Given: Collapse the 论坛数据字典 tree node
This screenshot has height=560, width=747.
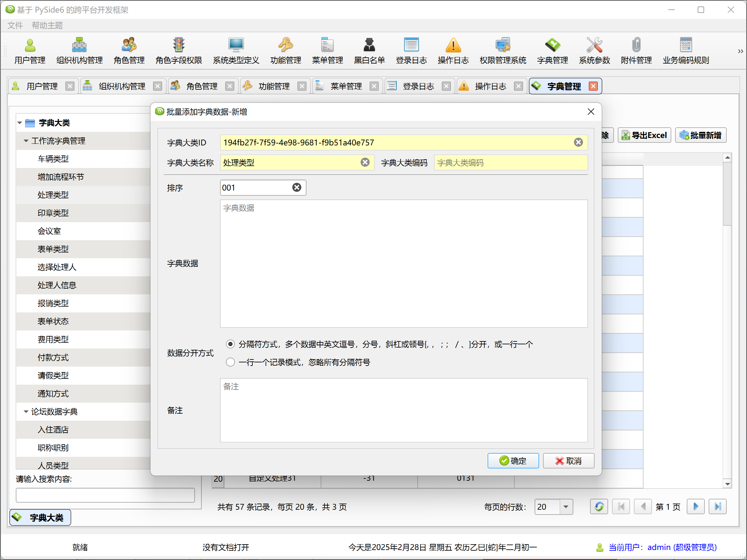Looking at the screenshot, I should pos(26,411).
